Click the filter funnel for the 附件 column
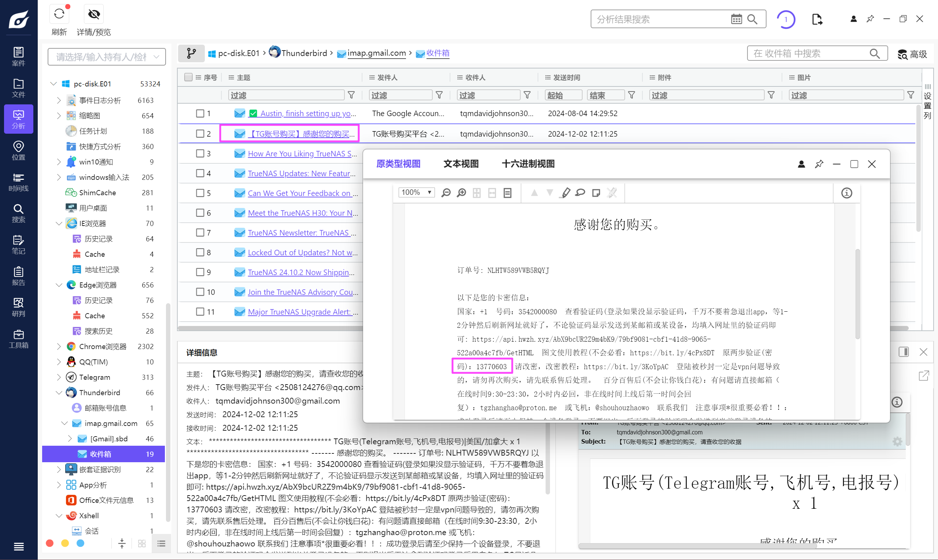Viewport: 938px width, 560px height. (x=771, y=95)
